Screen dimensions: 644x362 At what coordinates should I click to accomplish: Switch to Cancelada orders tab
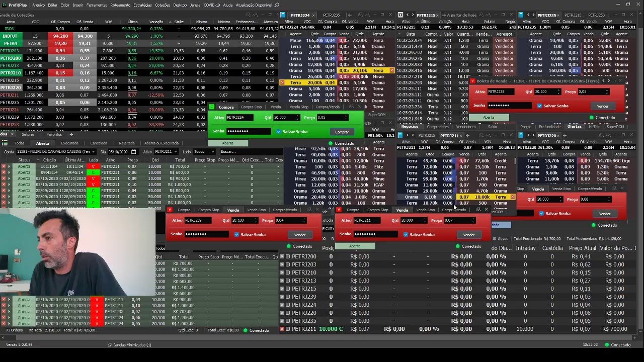(x=99, y=143)
